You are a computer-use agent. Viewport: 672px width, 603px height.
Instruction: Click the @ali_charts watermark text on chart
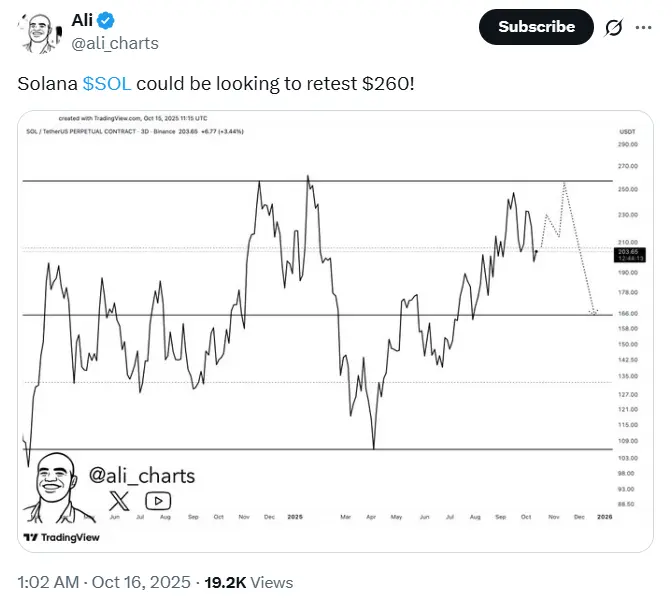(143, 475)
